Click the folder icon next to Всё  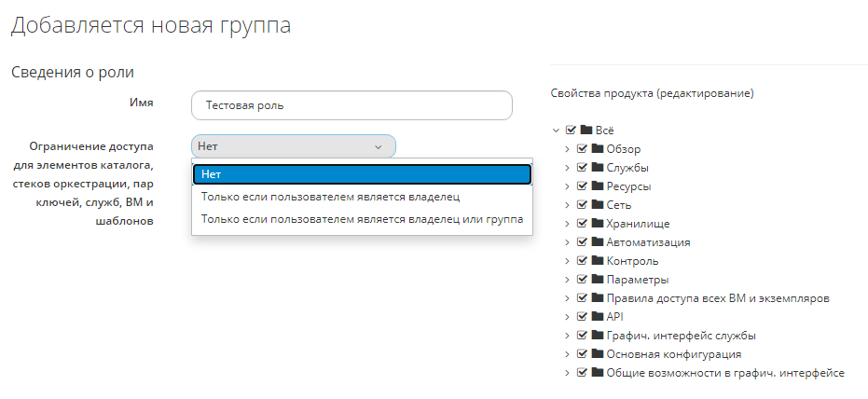586,130
